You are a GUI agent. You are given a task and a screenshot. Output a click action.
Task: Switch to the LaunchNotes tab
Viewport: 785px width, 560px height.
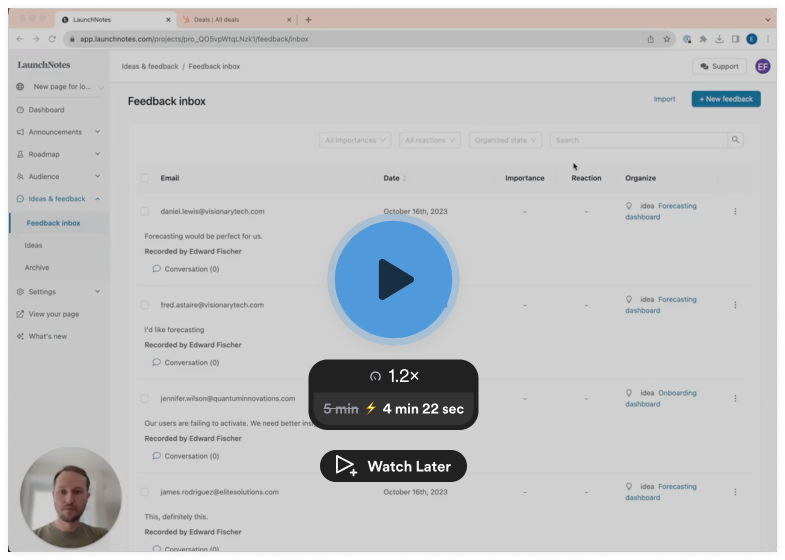click(x=115, y=20)
